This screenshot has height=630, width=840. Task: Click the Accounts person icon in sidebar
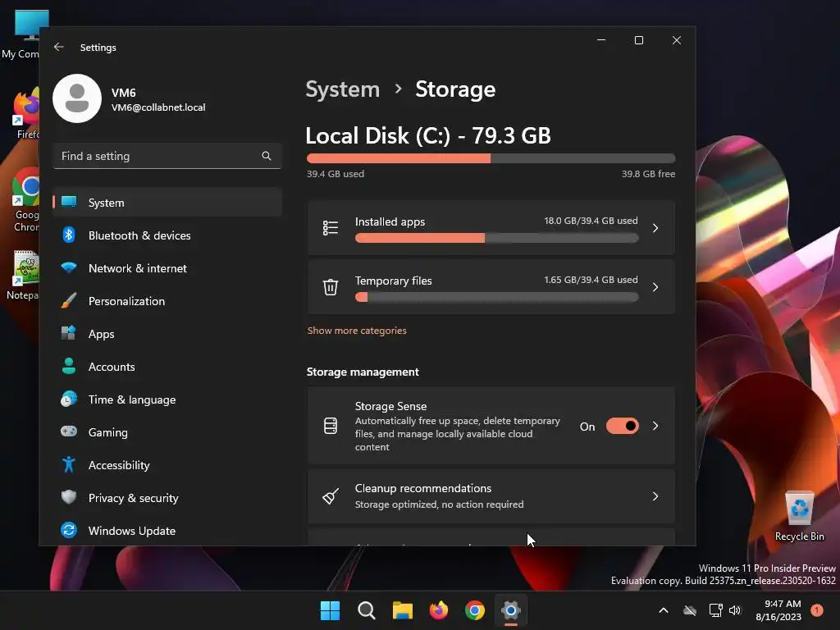(69, 367)
